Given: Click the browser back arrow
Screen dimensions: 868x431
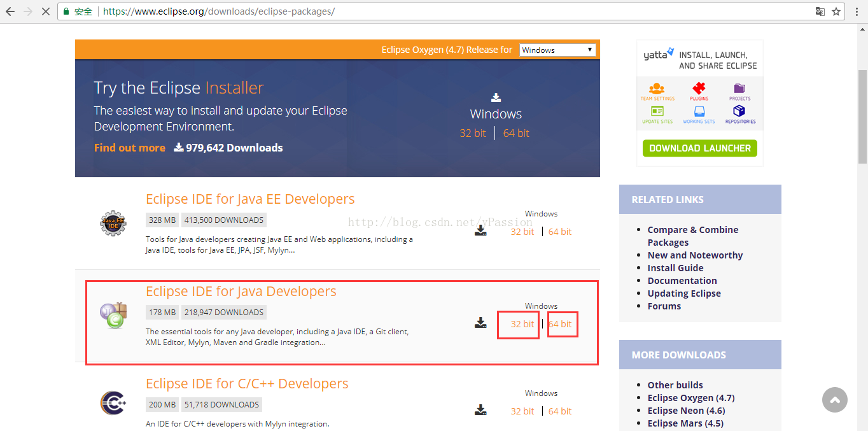Looking at the screenshot, I should pos(10,11).
